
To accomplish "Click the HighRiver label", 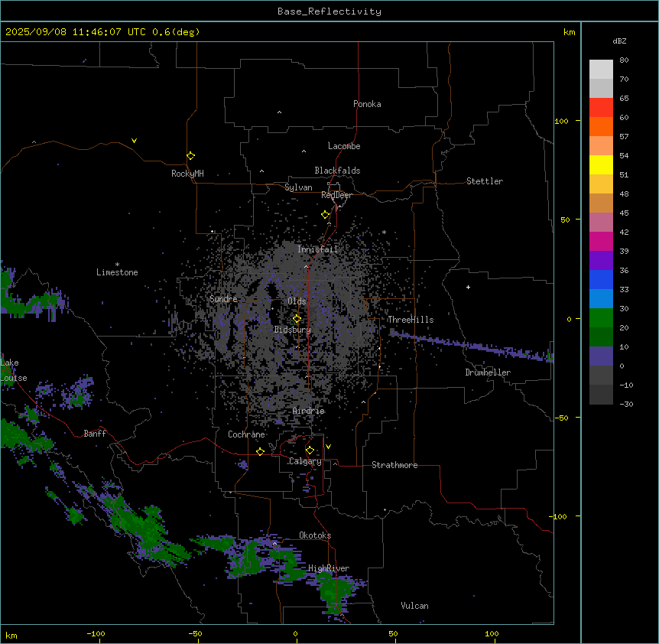I will point(329,568).
